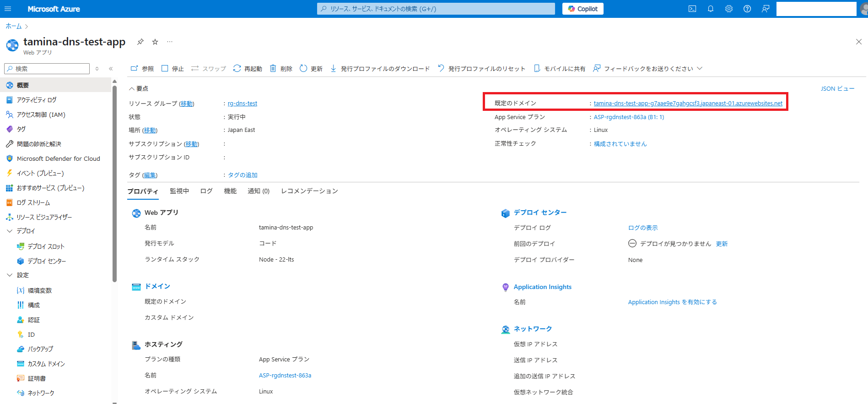This screenshot has height=404, width=868.
Task: Click the help question mark icon
Action: click(x=747, y=9)
